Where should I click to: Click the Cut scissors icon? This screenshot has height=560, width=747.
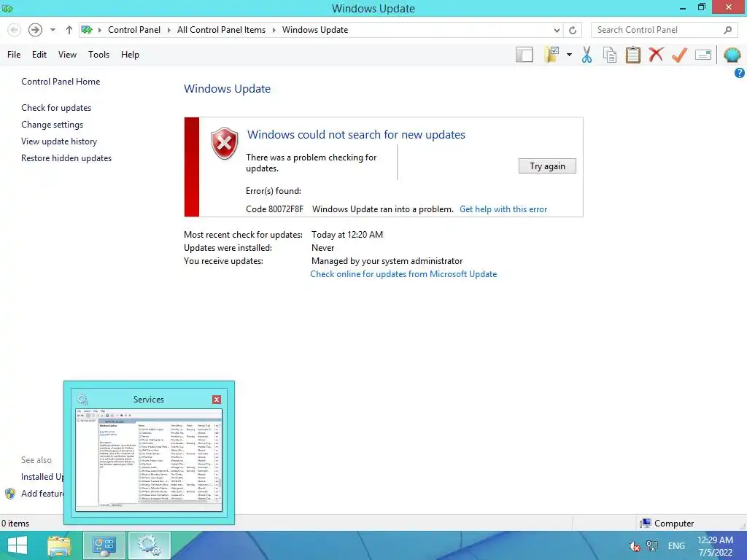pyautogui.click(x=587, y=55)
